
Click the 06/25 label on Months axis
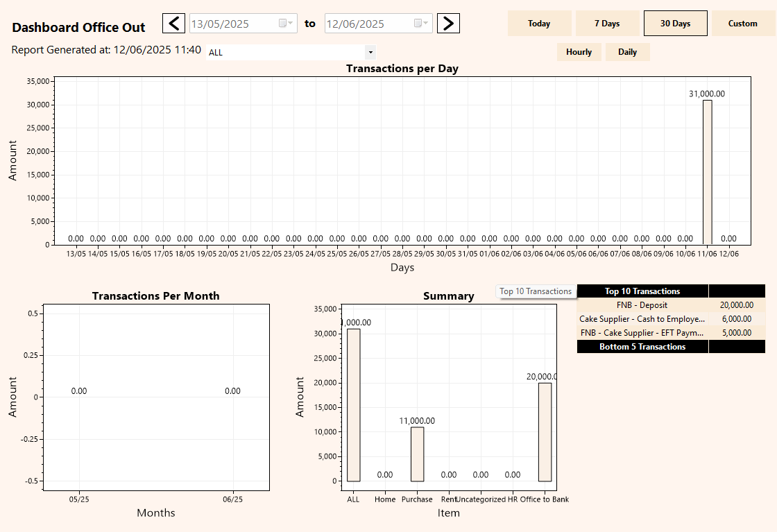coord(233,499)
